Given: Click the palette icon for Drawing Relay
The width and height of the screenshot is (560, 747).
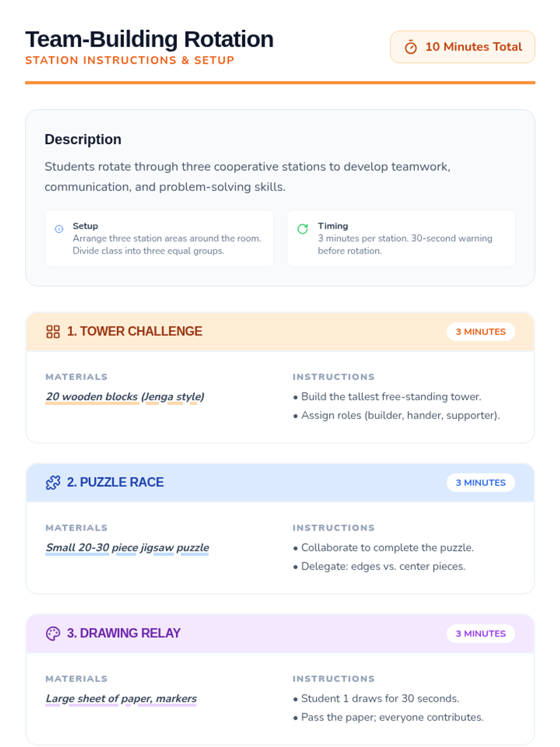Looking at the screenshot, I should [53, 634].
